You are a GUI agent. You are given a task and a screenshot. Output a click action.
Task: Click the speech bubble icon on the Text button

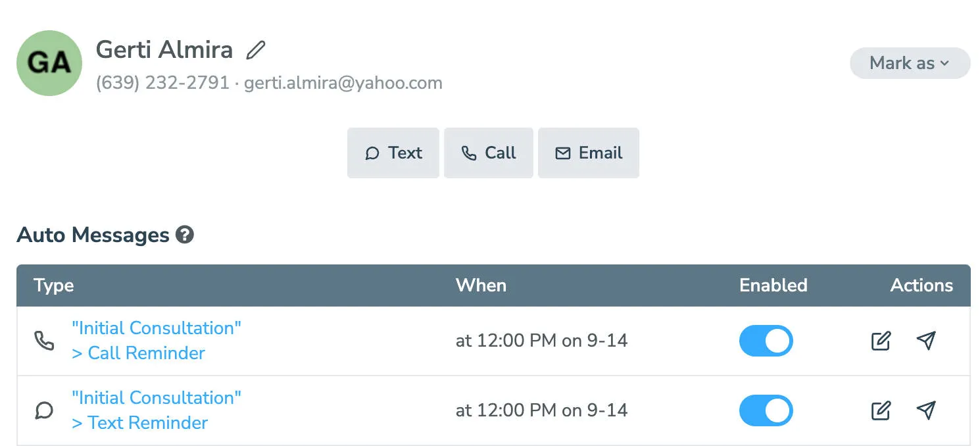pos(373,153)
